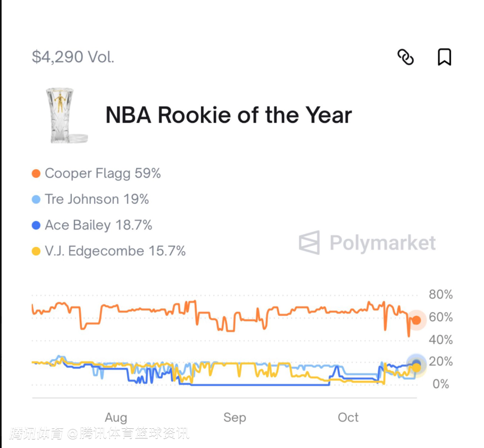484x448 pixels.
Task: Click the copy link icon
Action: click(x=406, y=57)
